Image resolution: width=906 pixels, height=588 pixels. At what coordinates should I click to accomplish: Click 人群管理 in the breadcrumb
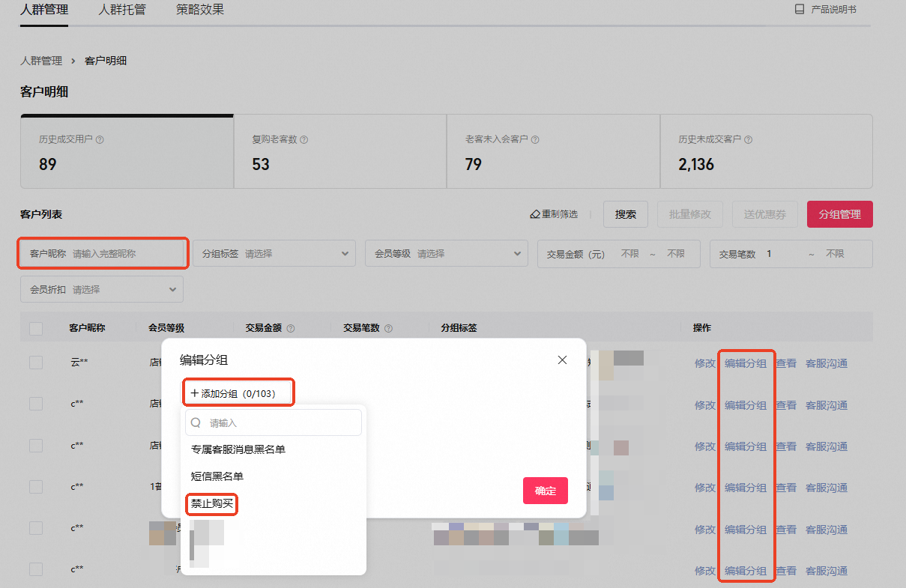(x=41, y=61)
